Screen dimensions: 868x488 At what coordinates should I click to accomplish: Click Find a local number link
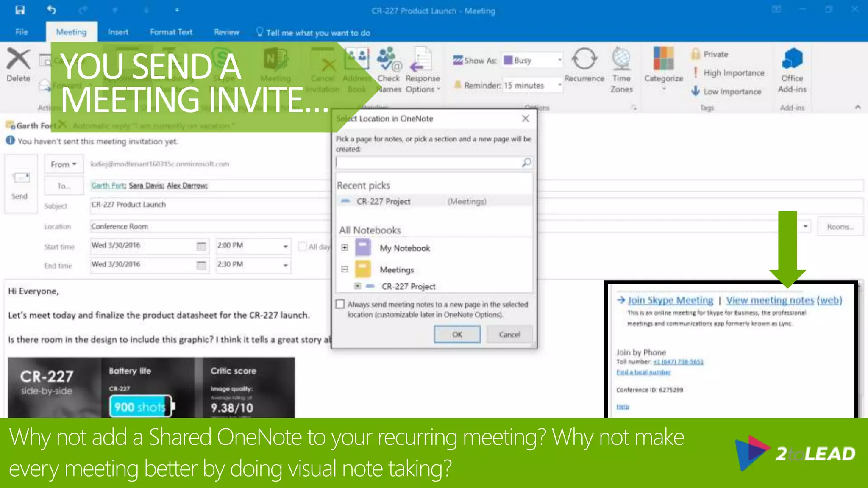[643, 372]
